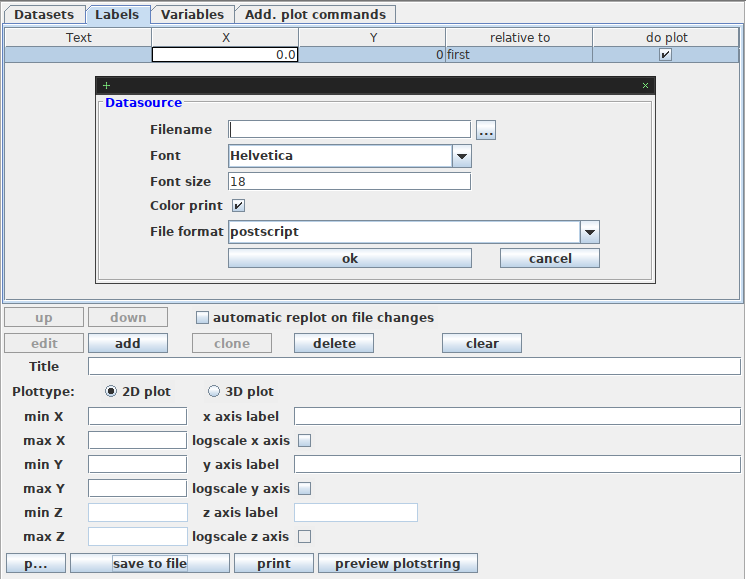Click the Title input field

pyautogui.click(x=414, y=366)
